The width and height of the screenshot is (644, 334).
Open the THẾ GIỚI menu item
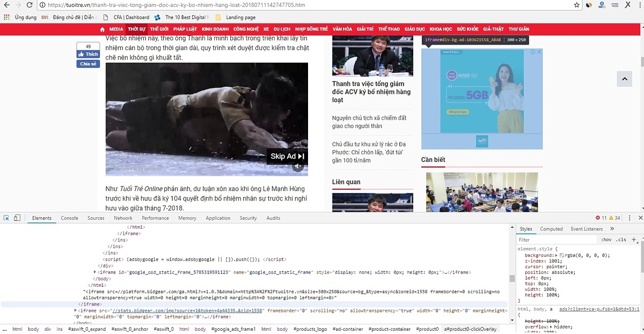pyautogui.click(x=159, y=29)
